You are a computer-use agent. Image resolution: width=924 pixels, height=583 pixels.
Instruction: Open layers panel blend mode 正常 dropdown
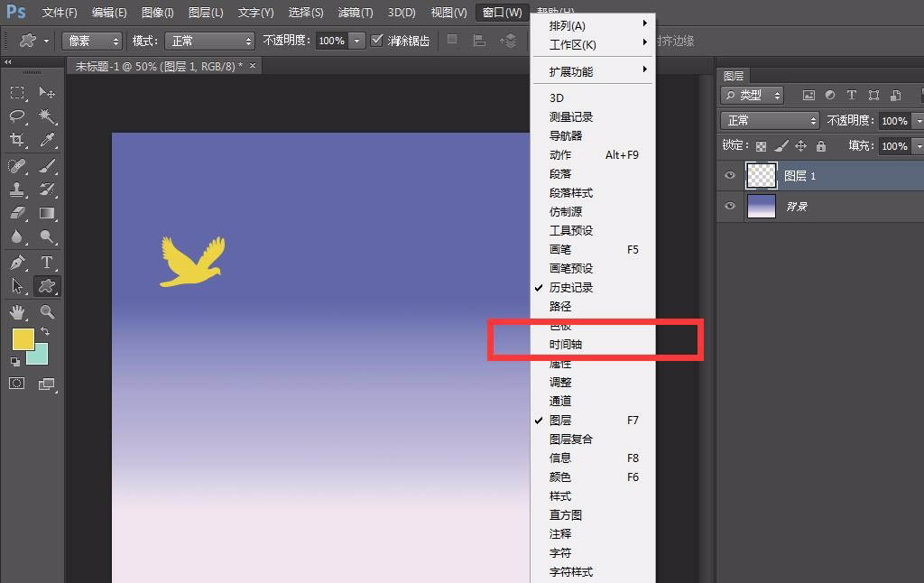[771, 120]
